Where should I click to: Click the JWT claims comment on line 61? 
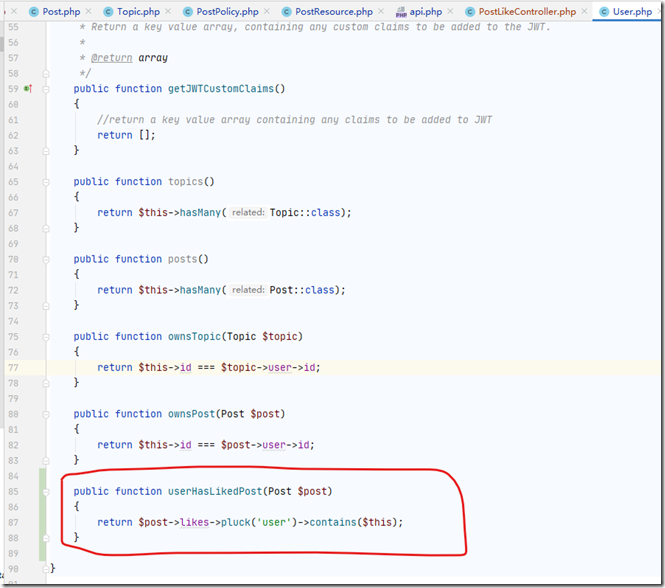tap(294, 120)
